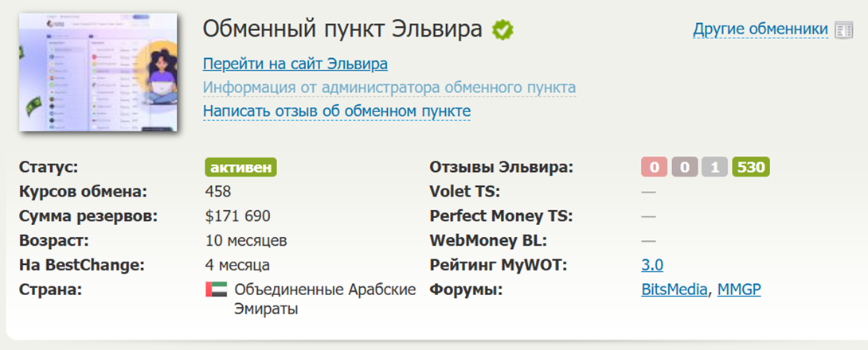
Task: Click the $171 690 reserves amount
Action: [237, 216]
